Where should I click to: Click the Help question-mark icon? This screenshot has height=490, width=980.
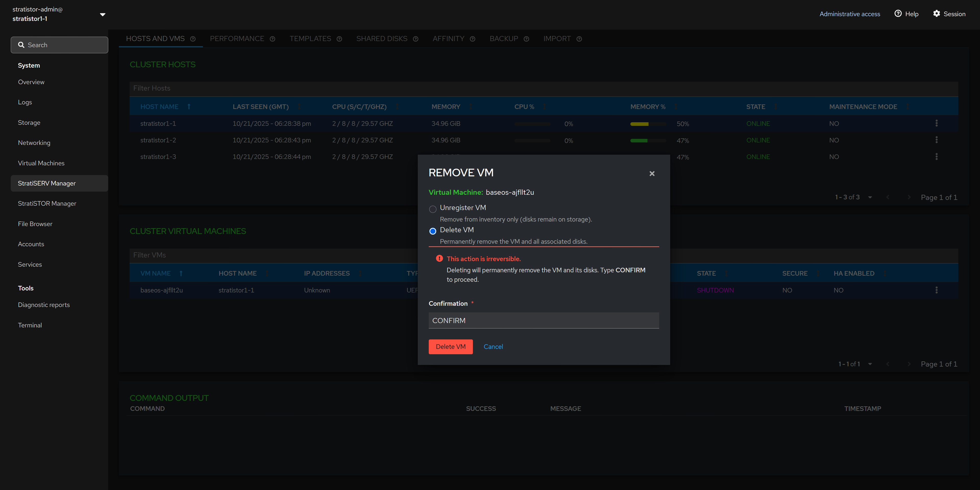point(898,14)
